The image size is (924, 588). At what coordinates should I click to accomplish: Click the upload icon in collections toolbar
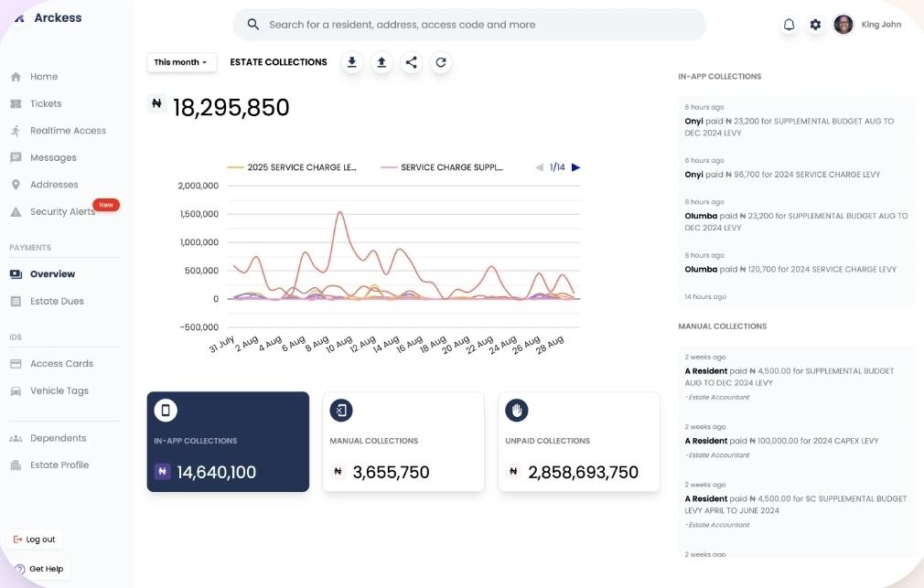coord(381,62)
